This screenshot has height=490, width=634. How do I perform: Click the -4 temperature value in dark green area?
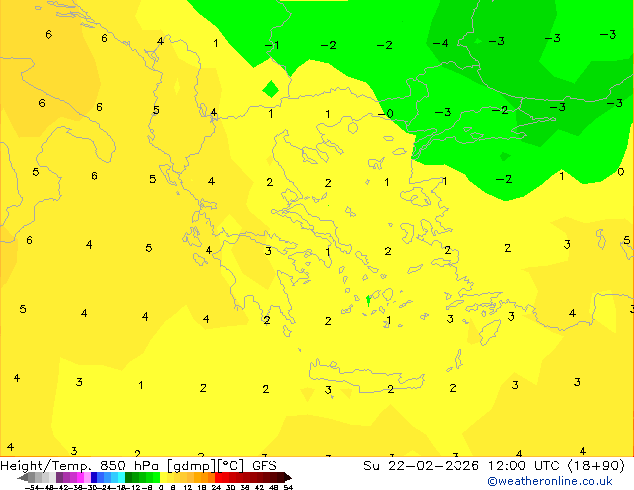tap(440, 44)
